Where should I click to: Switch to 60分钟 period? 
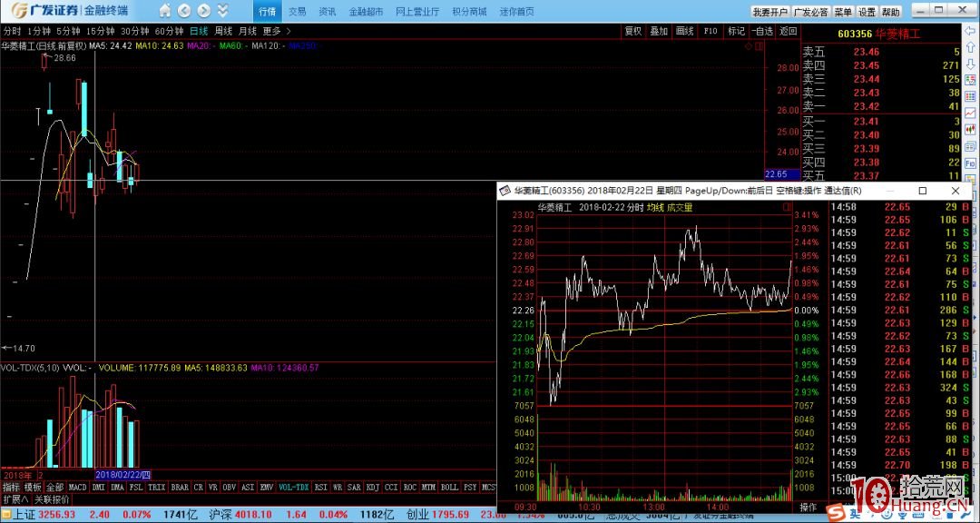[x=169, y=31]
